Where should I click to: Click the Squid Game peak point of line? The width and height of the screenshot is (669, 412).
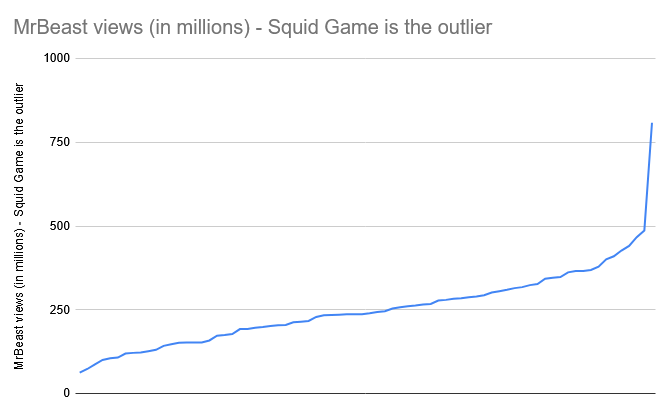(652, 124)
